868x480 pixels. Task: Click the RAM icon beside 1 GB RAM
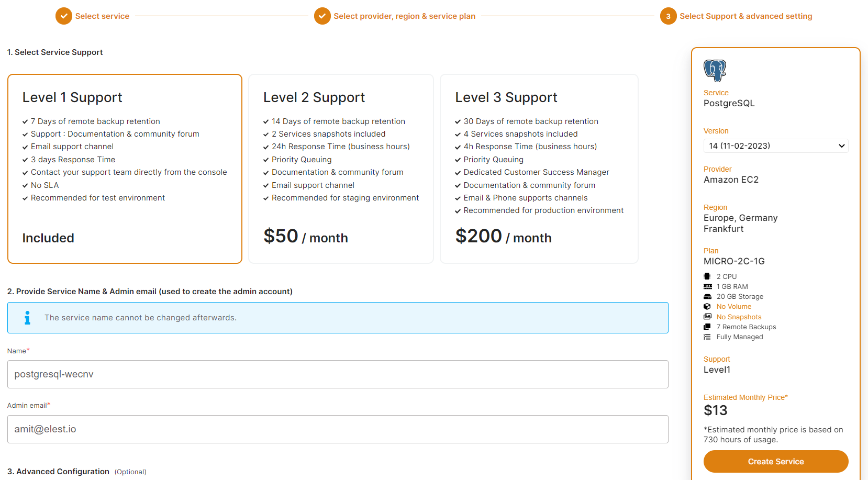(x=707, y=286)
